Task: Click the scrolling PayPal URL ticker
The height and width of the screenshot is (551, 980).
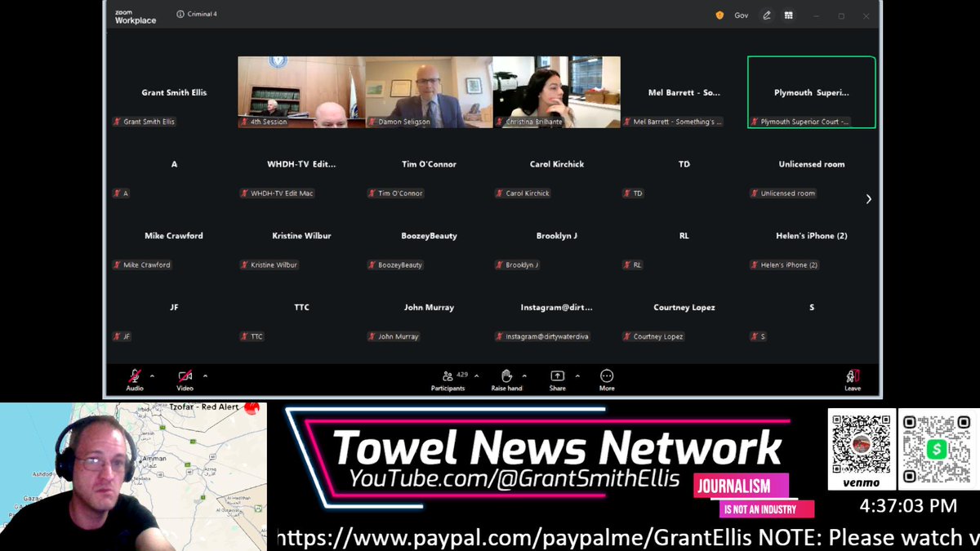Action: tap(627, 537)
